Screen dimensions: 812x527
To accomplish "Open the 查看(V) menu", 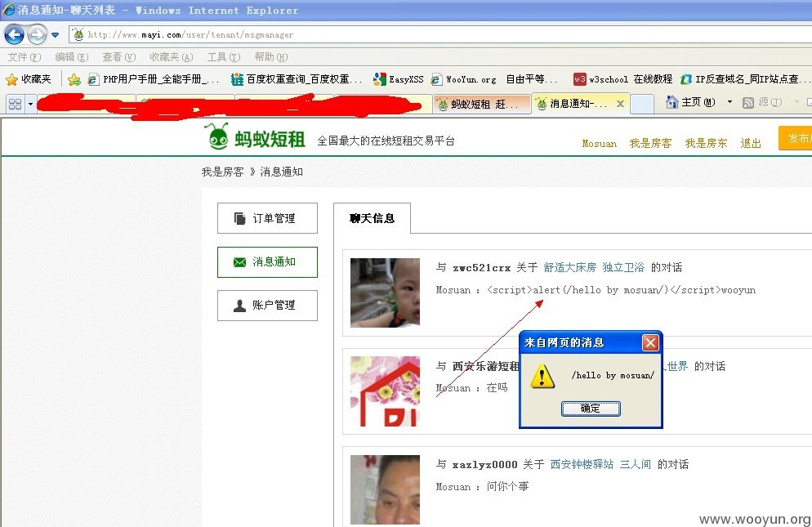I will tap(119, 57).
